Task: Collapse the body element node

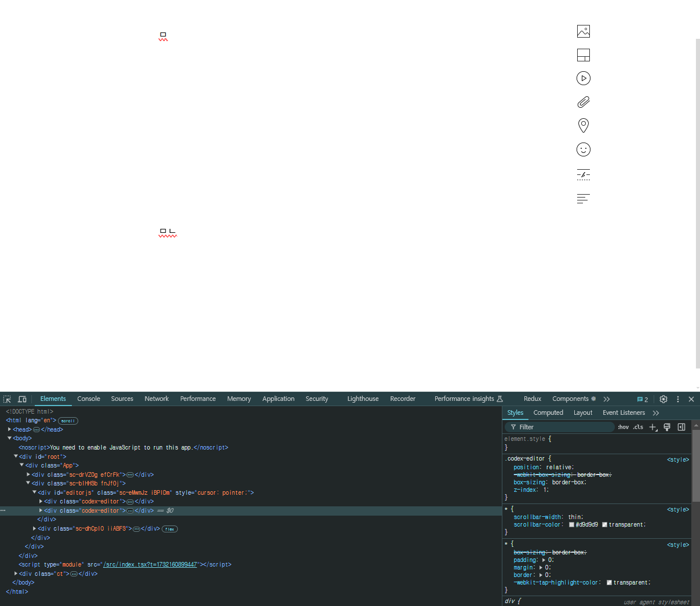Action: coord(10,438)
